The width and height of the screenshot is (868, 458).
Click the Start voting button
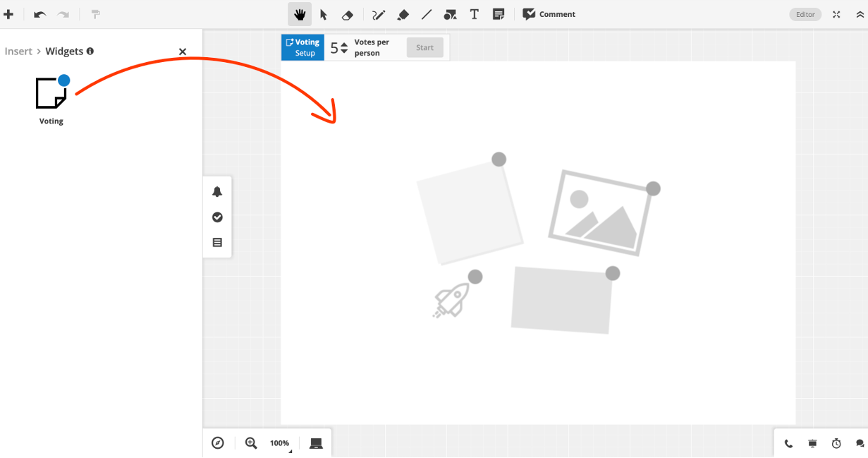(424, 48)
